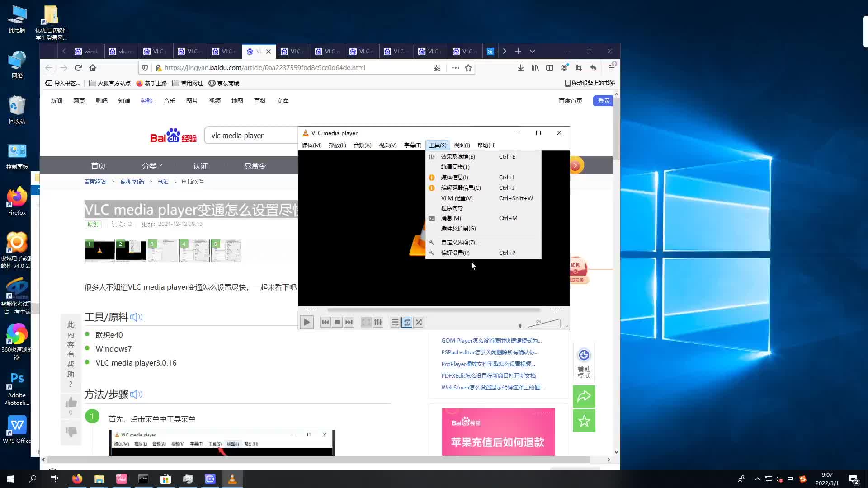Expand 分类 dropdown in Baidu nav

pos(152,166)
